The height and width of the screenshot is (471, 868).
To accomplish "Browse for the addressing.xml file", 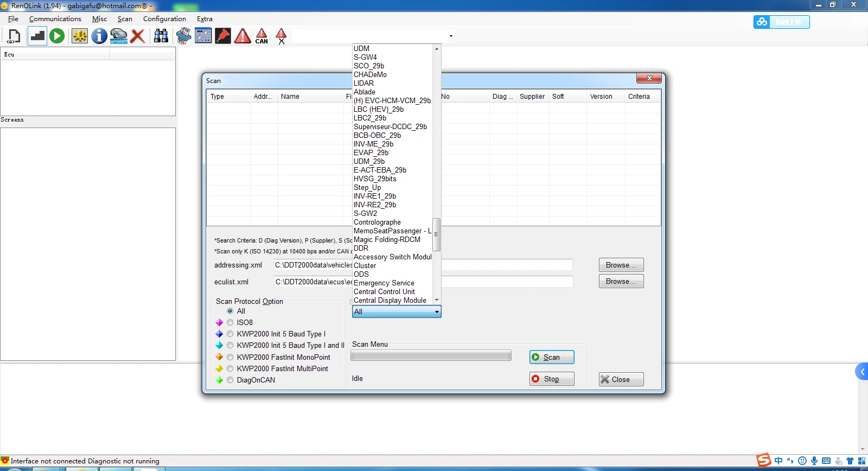I will pyautogui.click(x=621, y=265).
